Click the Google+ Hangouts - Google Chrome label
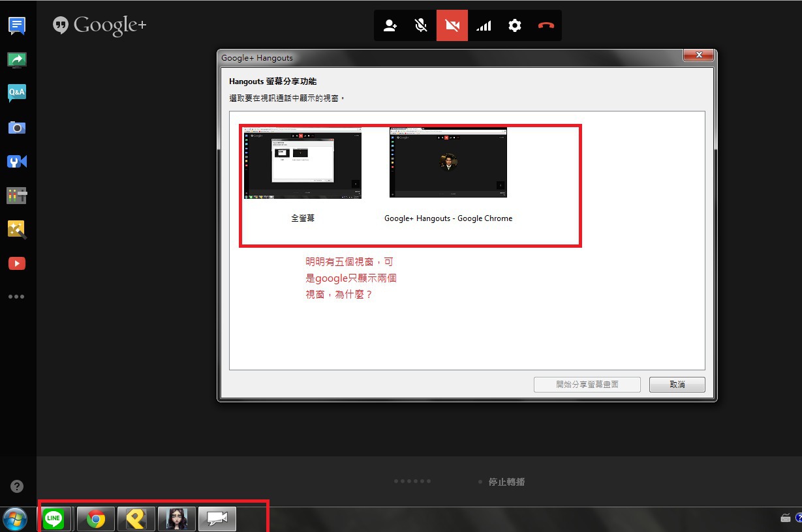Image resolution: width=802 pixels, height=532 pixels. click(x=448, y=218)
